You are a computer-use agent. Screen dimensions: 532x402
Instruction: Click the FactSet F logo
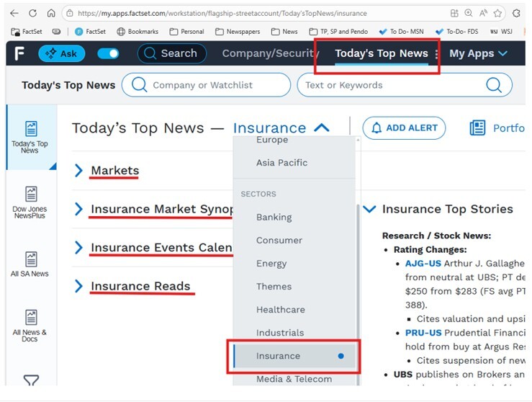[x=19, y=53]
